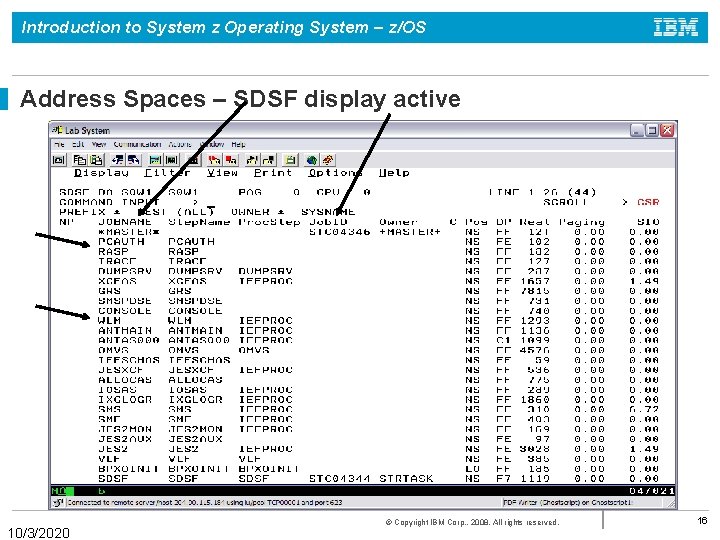Select OMVS in the JOBNAME column
Image resolution: width=720 pixels, height=540 pixels.
pyautogui.click(x=113, y=350)
